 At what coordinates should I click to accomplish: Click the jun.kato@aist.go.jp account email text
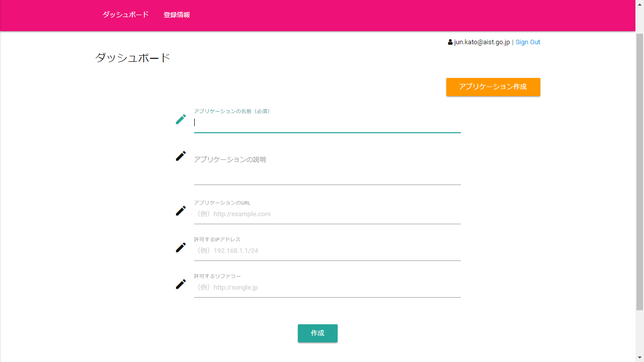coord(482,42)
